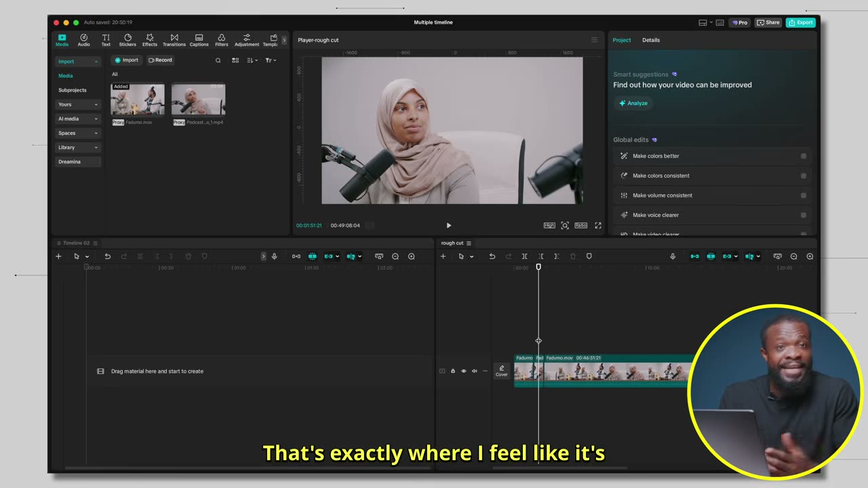
Task: Select the Fadumo.mov media thumbnail
Action: (138, 100)
